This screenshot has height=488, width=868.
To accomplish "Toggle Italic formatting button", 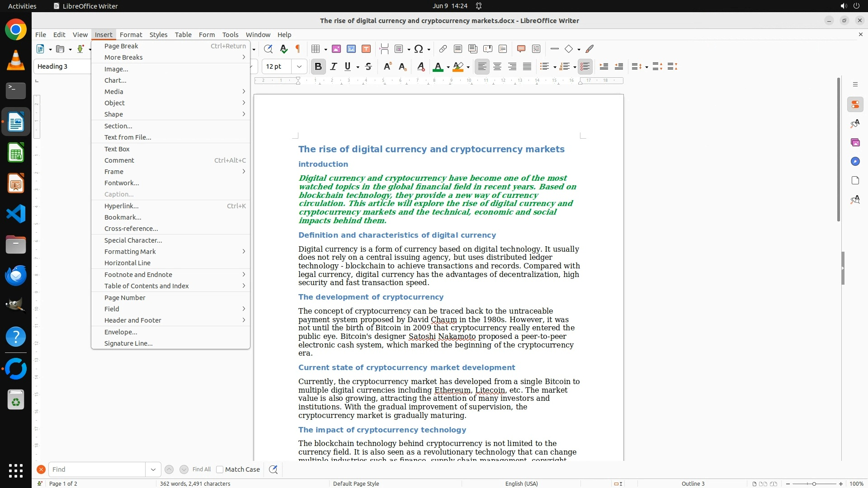I will (x=334, y=66).
